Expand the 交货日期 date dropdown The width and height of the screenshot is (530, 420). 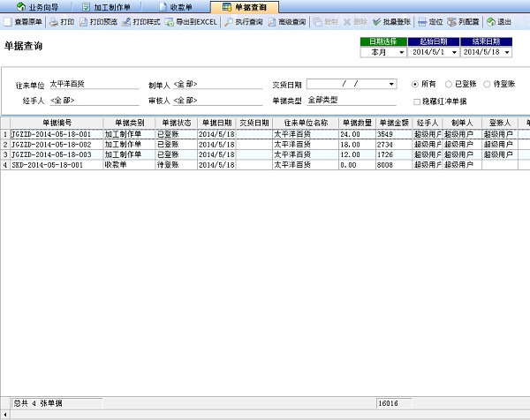tap(391, 84)
